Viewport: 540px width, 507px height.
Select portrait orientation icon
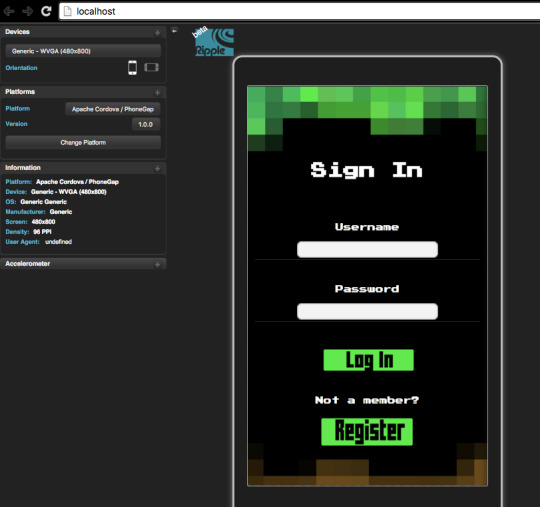[x=132, y=68]
